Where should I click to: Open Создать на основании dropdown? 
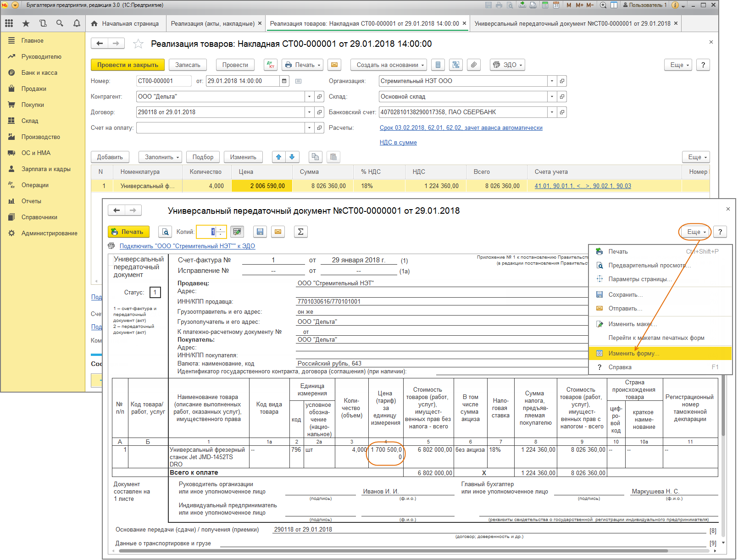pos(389,65)
